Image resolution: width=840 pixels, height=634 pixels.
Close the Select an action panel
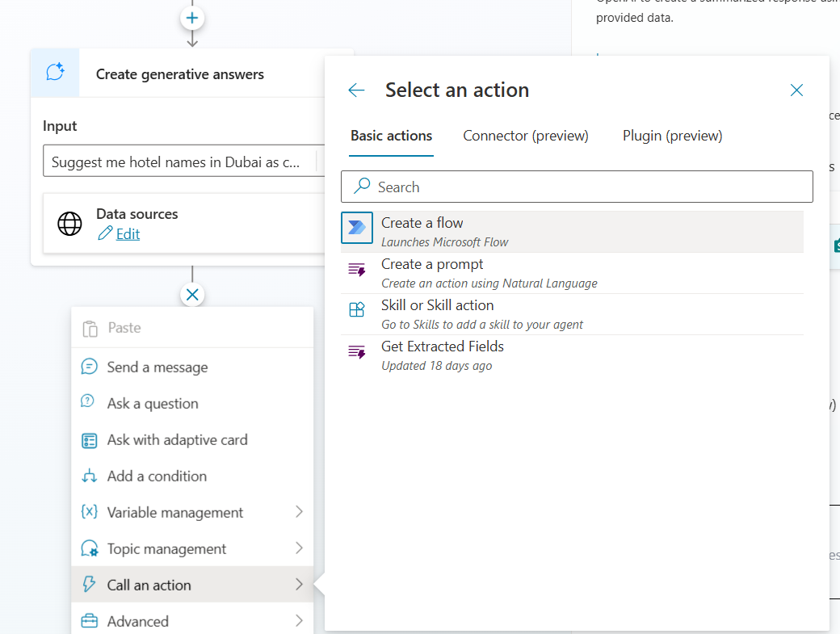[796, 90]
